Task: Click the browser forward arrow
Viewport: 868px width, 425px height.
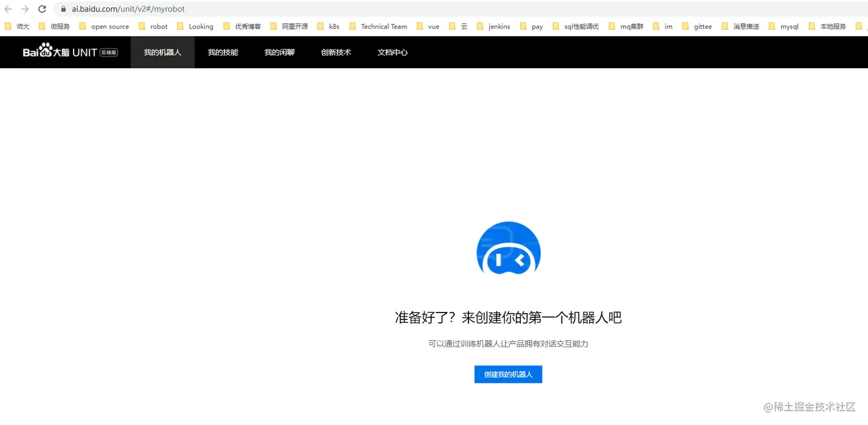Action: [x=25, y=9]
